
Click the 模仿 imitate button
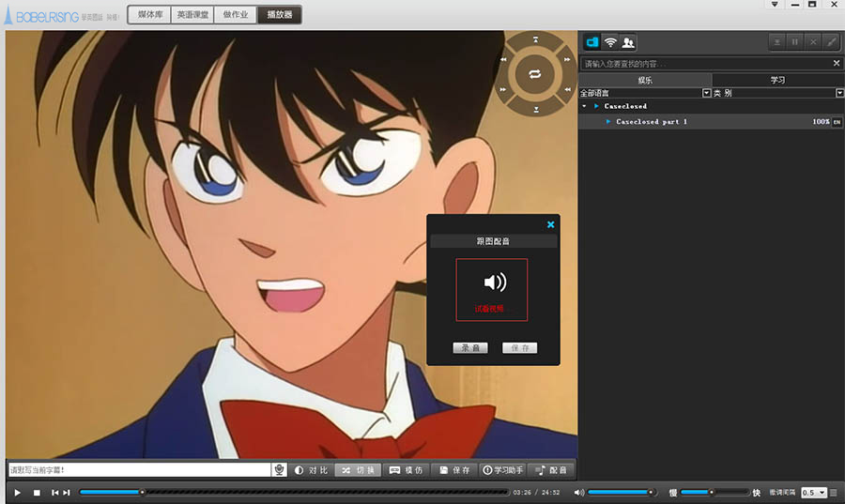click(407, 470)
